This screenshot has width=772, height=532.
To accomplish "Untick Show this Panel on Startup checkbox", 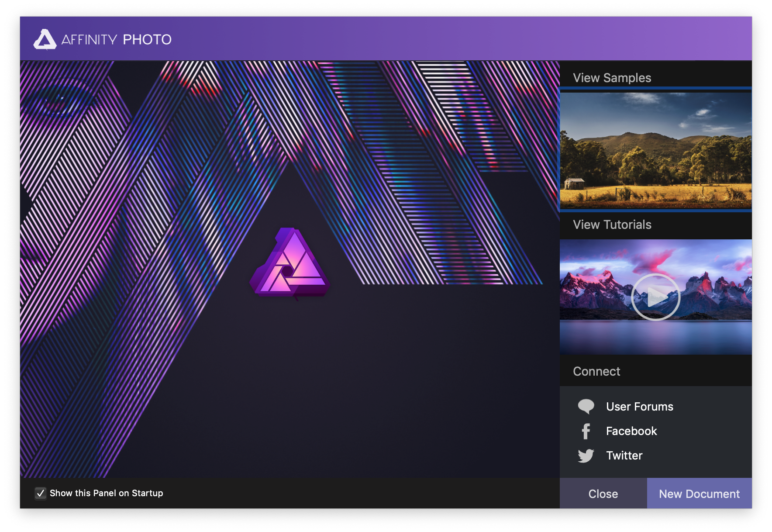I will click(x=41, y=493).
